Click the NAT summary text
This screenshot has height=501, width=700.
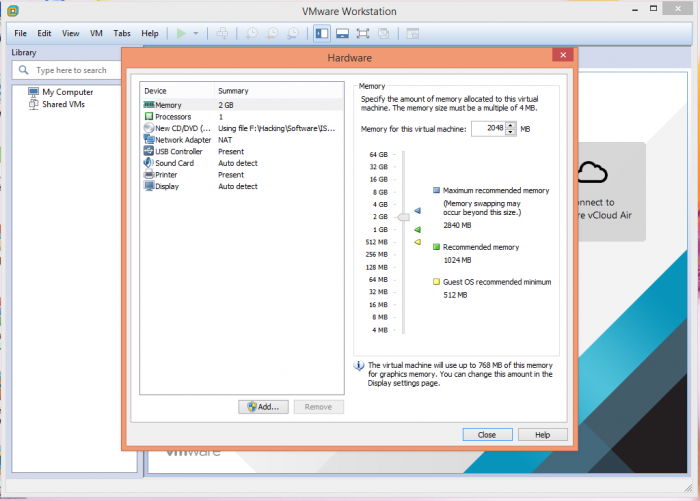[x=225, y=140]
